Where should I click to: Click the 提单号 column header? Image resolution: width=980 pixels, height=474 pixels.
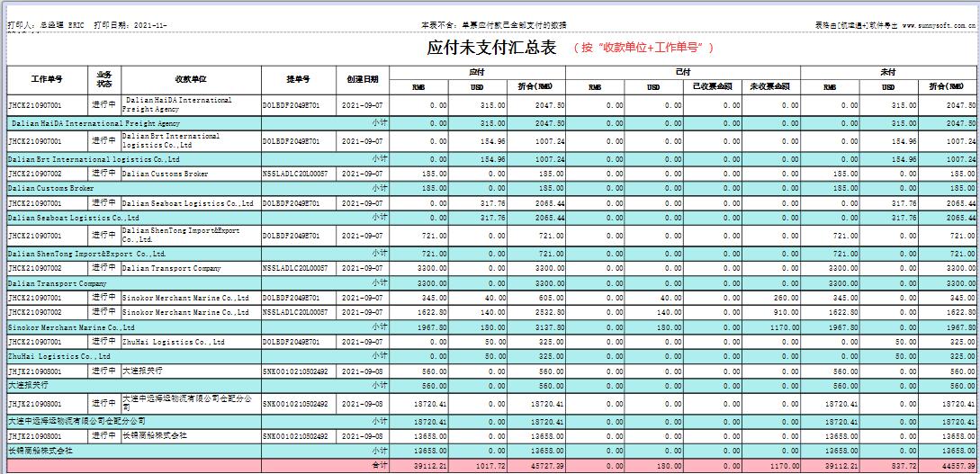298,79
